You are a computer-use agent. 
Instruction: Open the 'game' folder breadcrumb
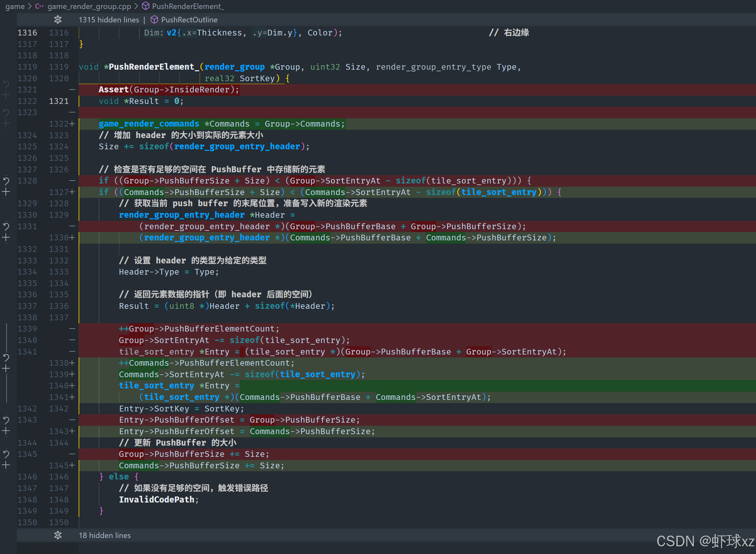pos(15,6)
